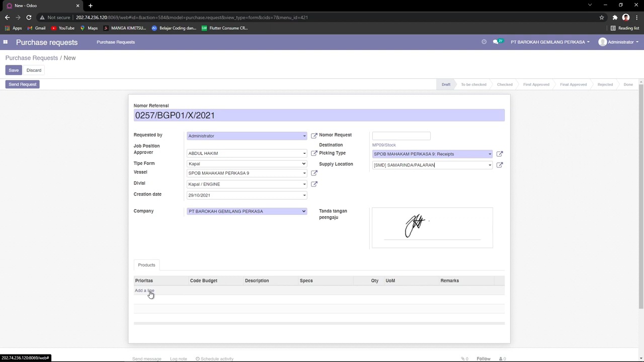Follow this purchase request
Screen dimensions: 644x362
tap(484, 359)
